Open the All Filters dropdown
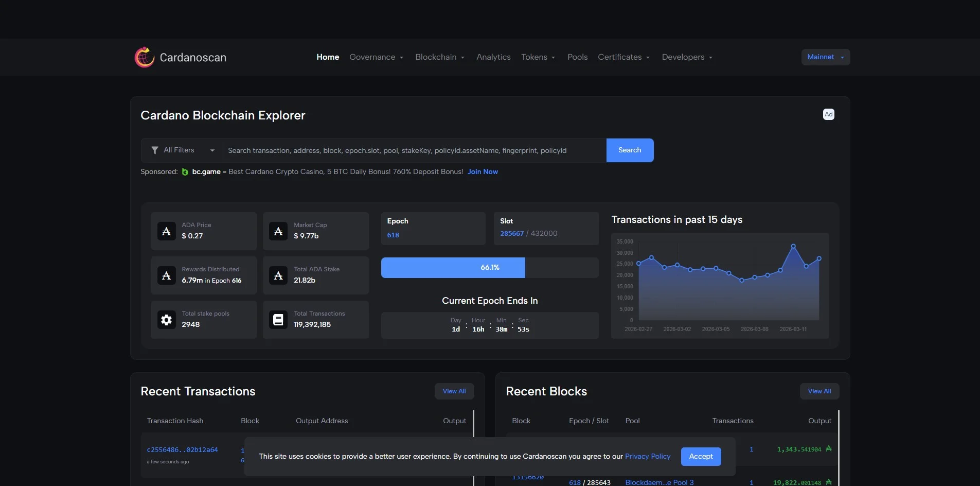 coord(183,150)
